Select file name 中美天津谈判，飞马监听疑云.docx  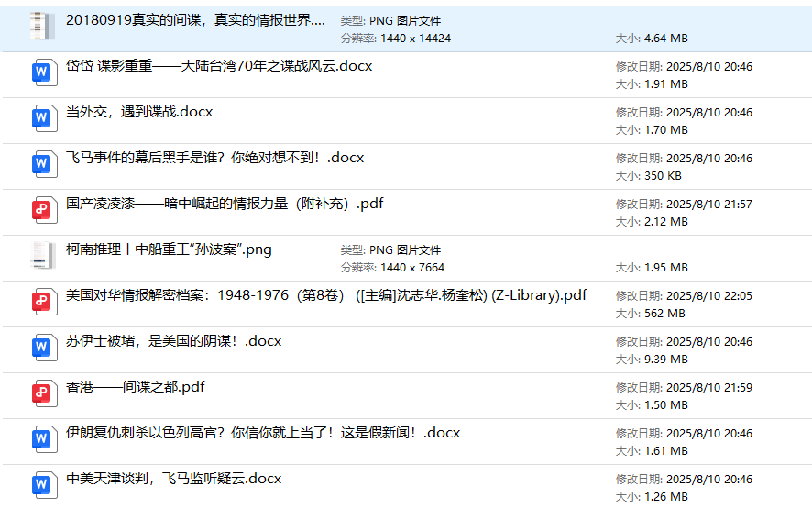click(x=173, y=479)
